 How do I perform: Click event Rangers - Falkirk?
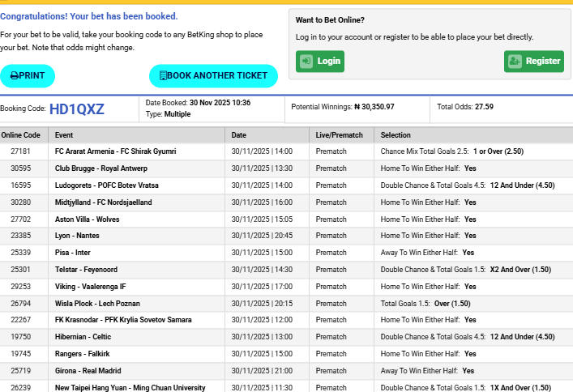[x=82, y=354]
